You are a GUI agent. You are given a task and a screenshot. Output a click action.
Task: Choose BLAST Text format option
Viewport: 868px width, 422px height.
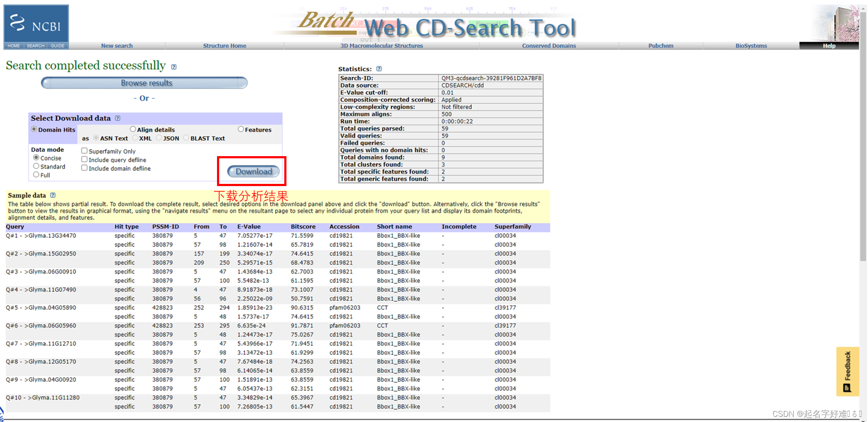coord(186,138)
